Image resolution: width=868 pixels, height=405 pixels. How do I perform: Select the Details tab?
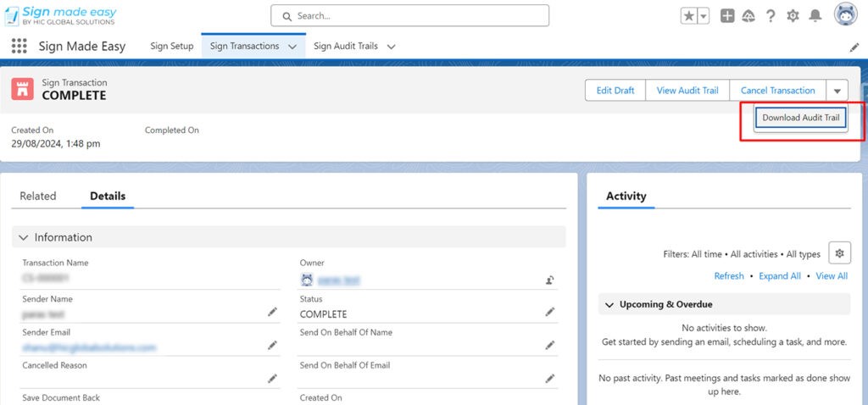pos(108,196)
